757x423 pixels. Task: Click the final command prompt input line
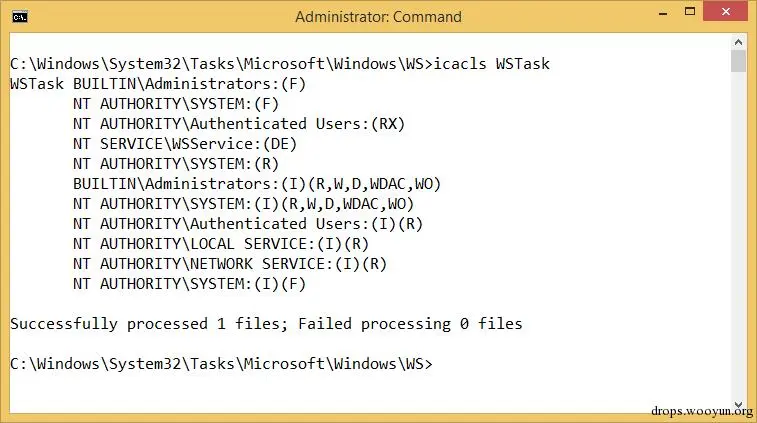pyautogui.click(x=221, y=364)
